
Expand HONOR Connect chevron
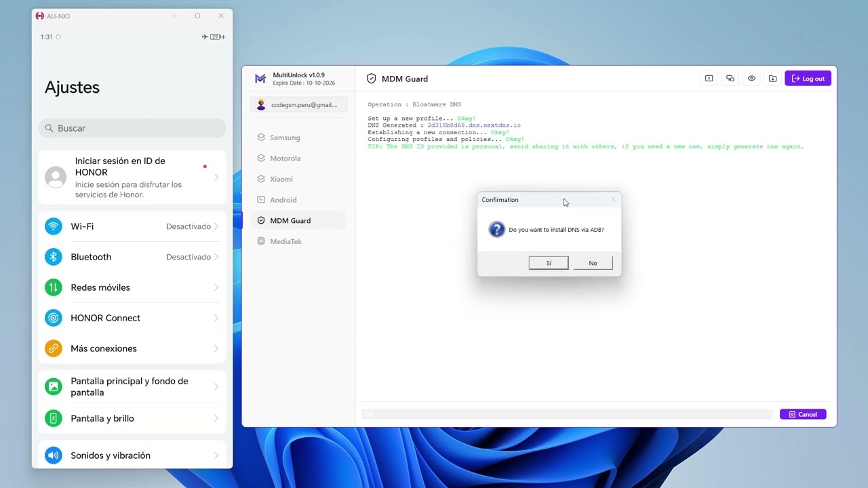click(x=216, y=318)
